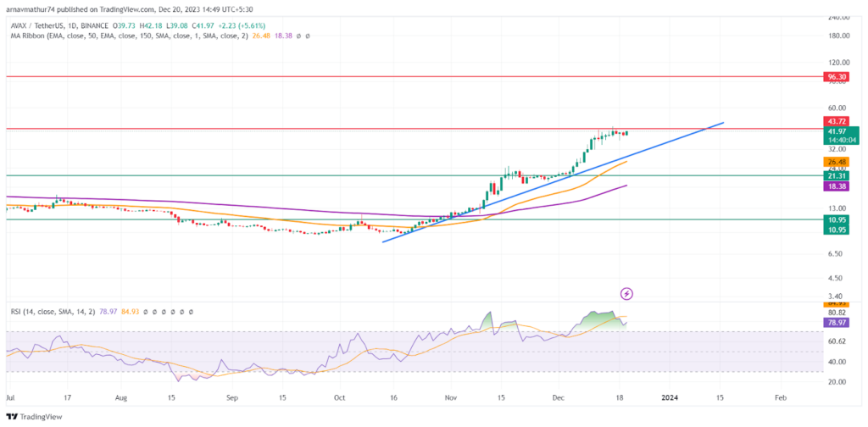Click the purple lightning bolt event icon
This screenshot has height=427, width=868.
pos(626,294)
